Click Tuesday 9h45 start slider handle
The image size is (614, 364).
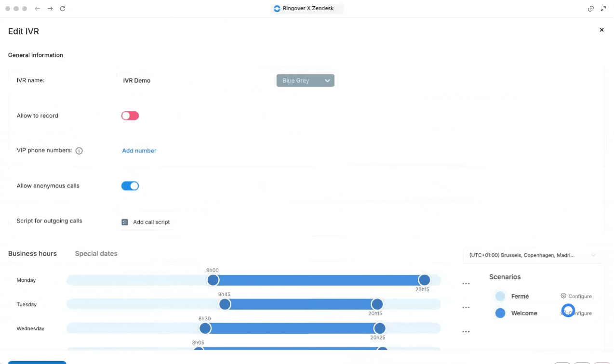click(225, 304)
